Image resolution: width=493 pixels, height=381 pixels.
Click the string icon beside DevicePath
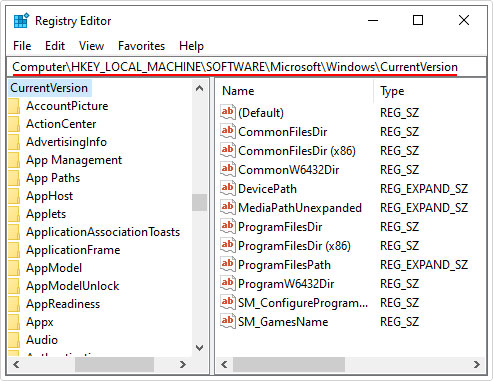tap(228, 188)
